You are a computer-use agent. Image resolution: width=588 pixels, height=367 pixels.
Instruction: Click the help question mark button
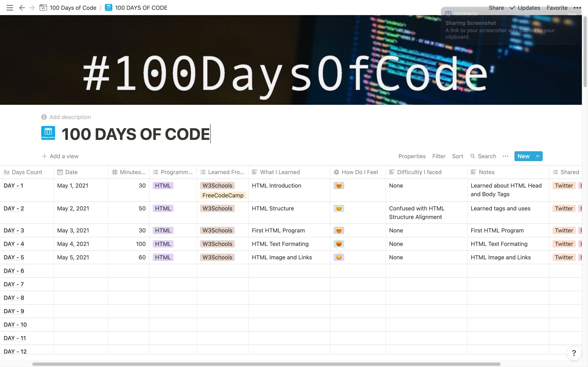point(574,353)
